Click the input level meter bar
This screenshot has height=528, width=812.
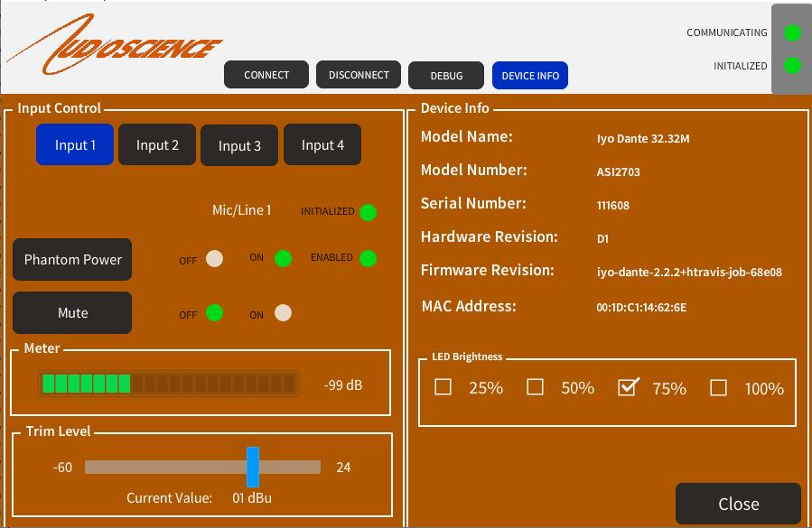point(168,384)
